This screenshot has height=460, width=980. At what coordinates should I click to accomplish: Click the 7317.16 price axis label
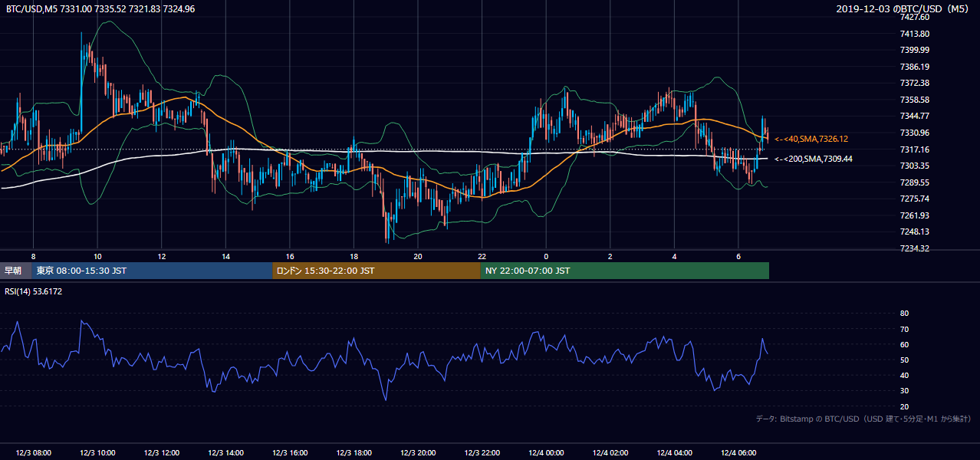(915, 149)
